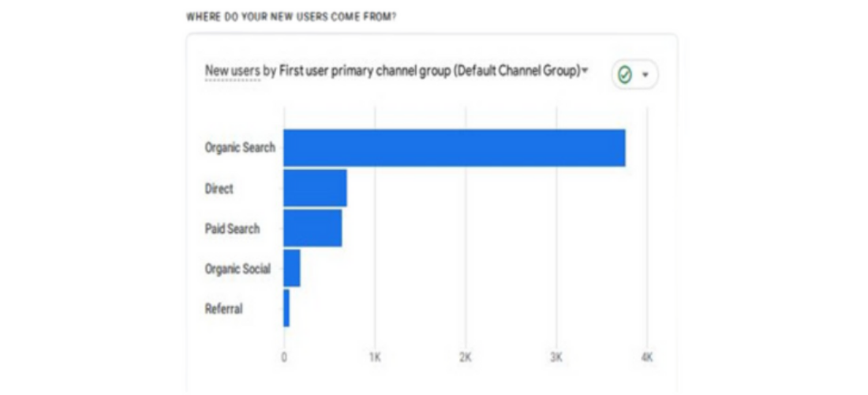Viewport: 868px width, 395px height.
Task: Open the "New users" metric selector
Action: (233, 71)
